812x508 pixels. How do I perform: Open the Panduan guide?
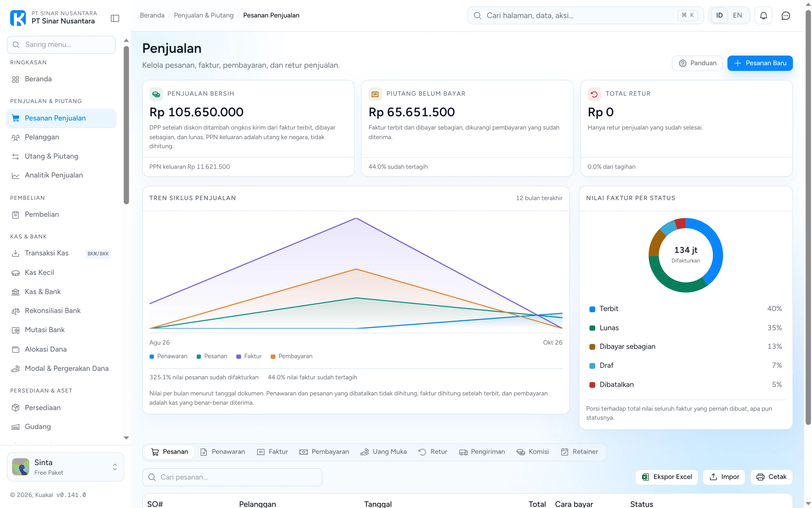pyautogui.click(x=697, y=63)
